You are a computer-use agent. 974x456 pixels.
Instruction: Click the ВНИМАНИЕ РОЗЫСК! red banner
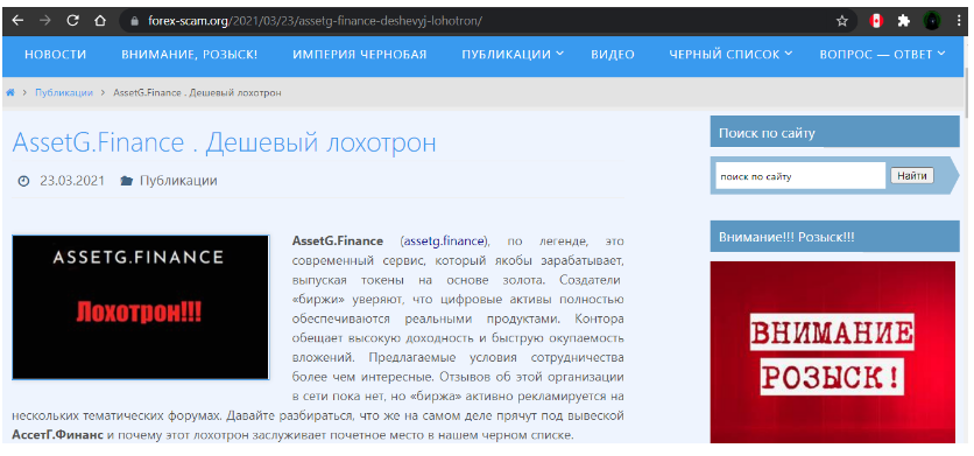pos(832,352)
